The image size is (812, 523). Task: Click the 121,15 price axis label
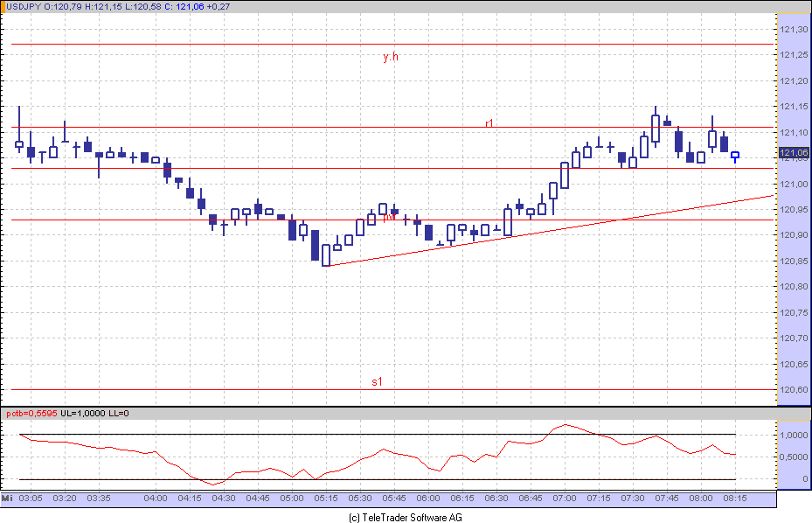pos(794,107)
